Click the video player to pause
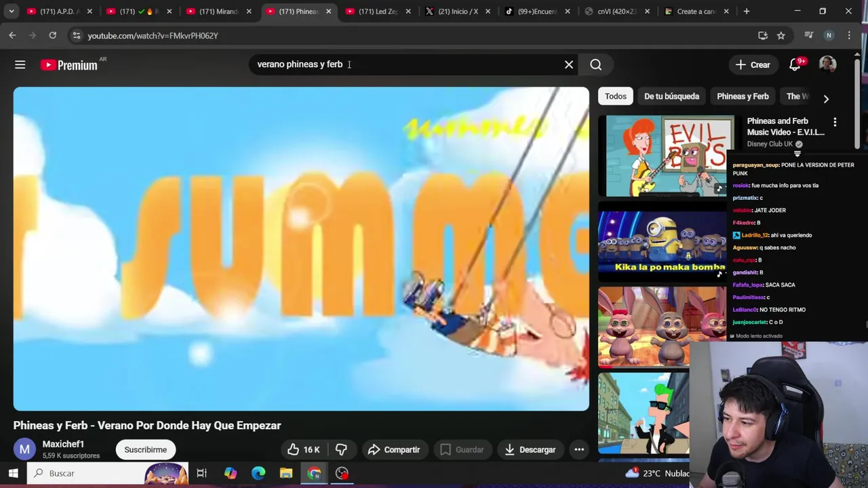Viewport: 868px width, 488px height. [301, 249]
